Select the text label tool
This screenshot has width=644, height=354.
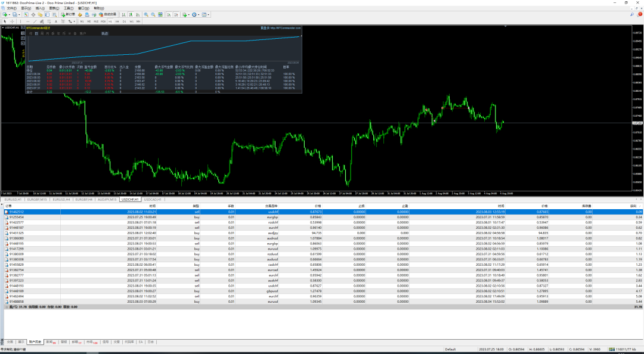pyautogui.click(x=63, y=21)
